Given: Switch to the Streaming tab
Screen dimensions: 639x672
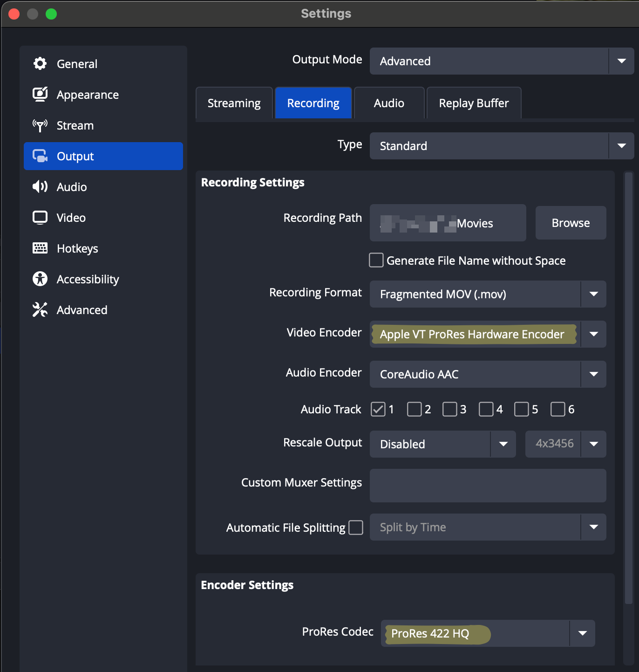Looking at the screenshot, I should pyautogui.click(x=234, y=103).
